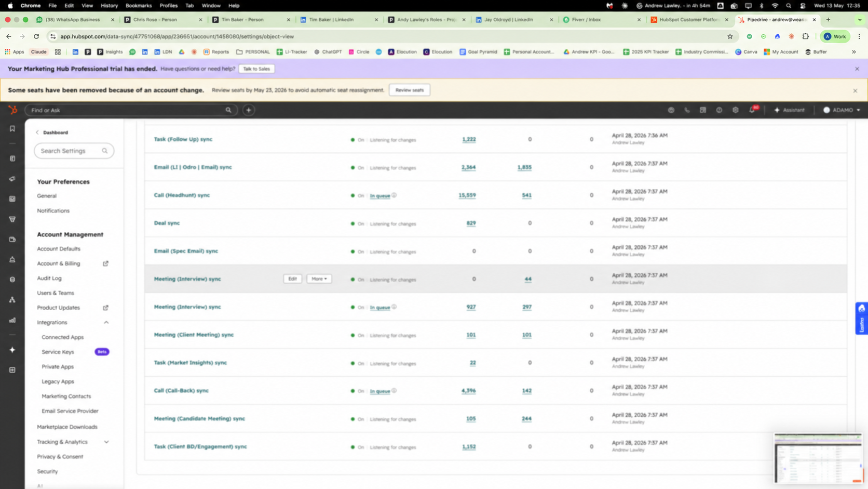Screen dimensions: 868x489
Task: Click the Account & Billing external link icon
Action: click(105, 263)
